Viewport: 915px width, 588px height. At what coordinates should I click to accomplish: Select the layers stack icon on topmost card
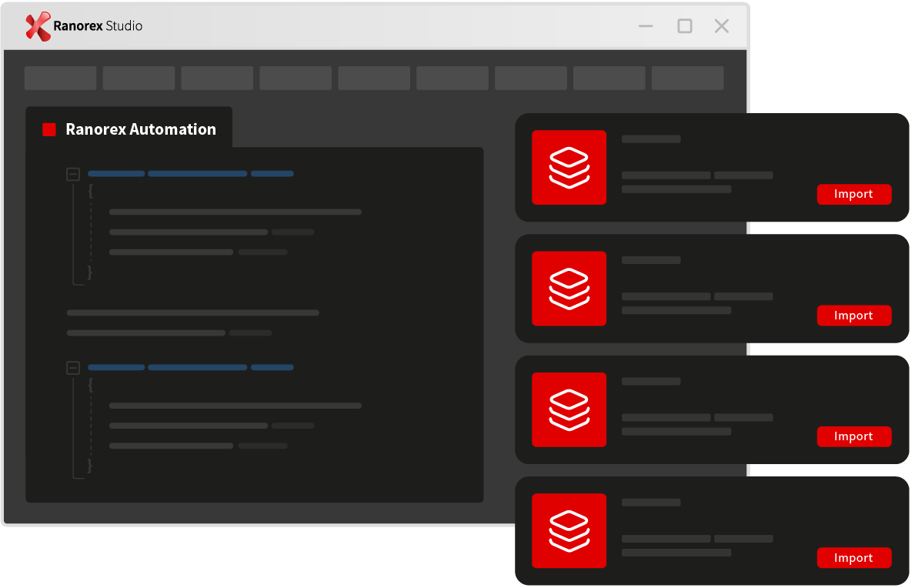(x=569, y=168)
